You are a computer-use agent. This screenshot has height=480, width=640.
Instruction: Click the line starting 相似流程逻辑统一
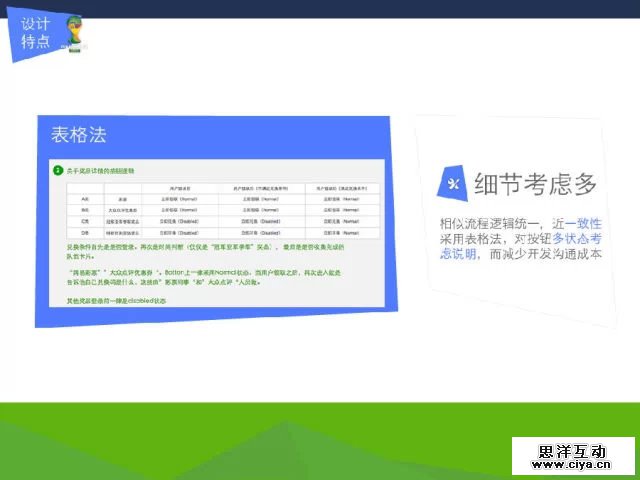pyautogui.click(x=520, y=223)
